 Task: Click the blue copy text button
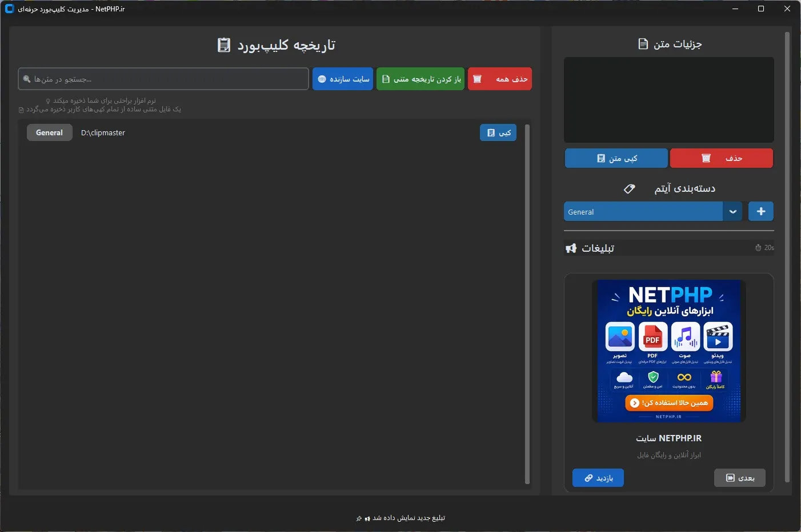(x=616, y=158)
